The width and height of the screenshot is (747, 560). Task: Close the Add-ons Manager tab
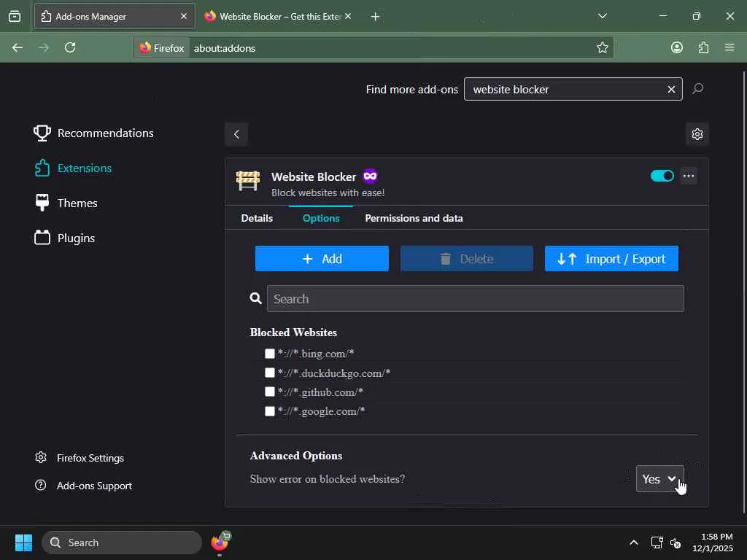tap(183, 16)
